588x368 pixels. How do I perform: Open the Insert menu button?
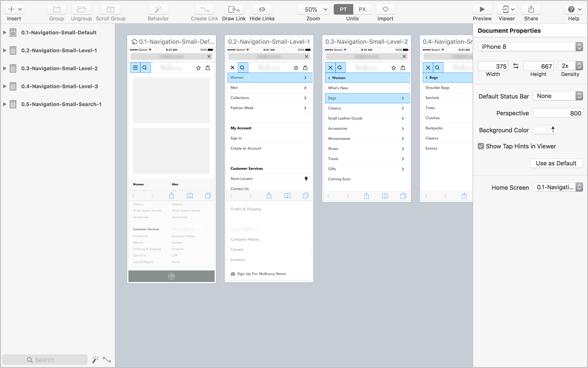pos(14,9)
